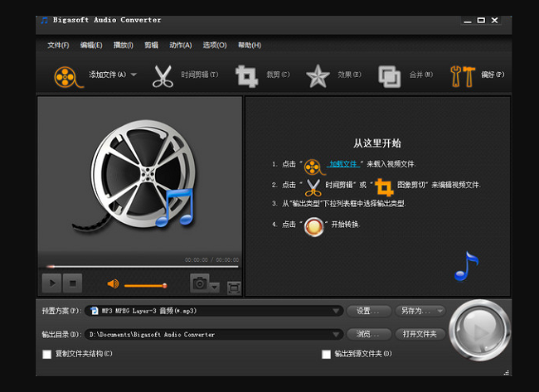
Task: Open the 编辑(E) menu
Action: [x=91, y=46]
